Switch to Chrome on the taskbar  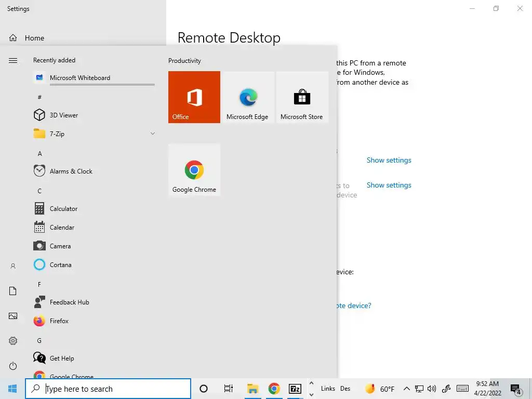pos(274,389)
